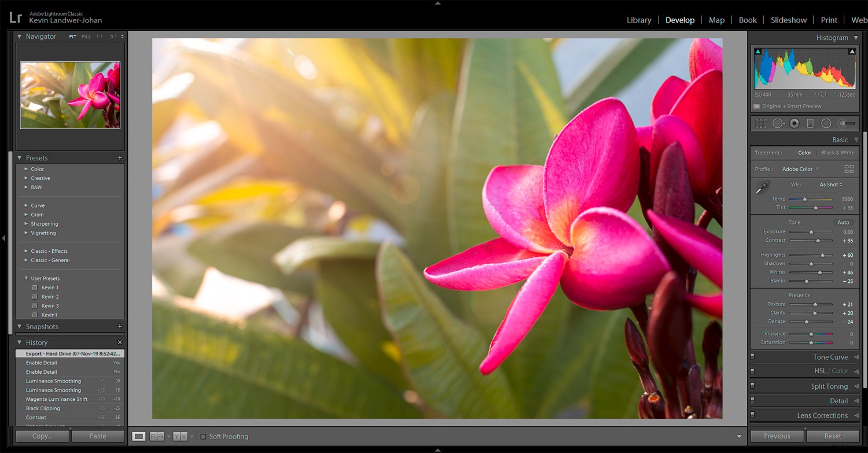This screenshot has width=868, height=453.
Task: Open the Slideshow module
Action: click(788, 20)
